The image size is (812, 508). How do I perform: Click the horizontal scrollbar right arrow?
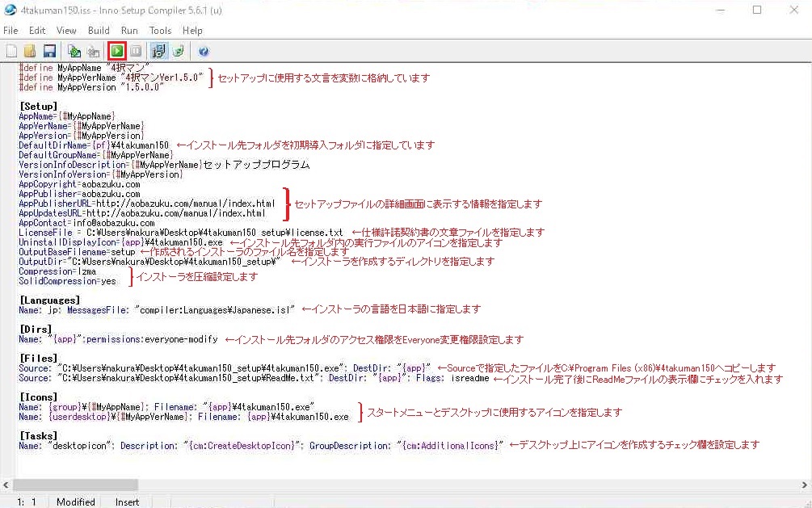(x=804, y=485)
